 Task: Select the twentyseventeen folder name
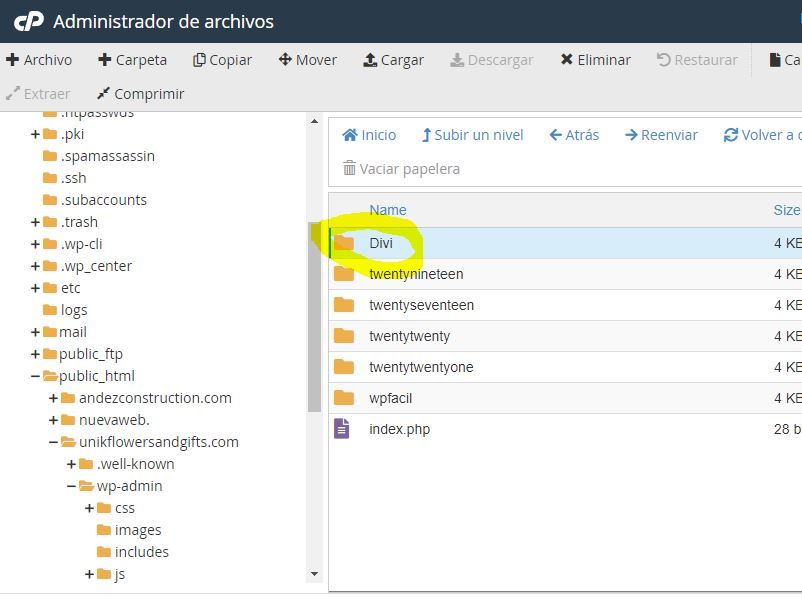click(421, 305)
